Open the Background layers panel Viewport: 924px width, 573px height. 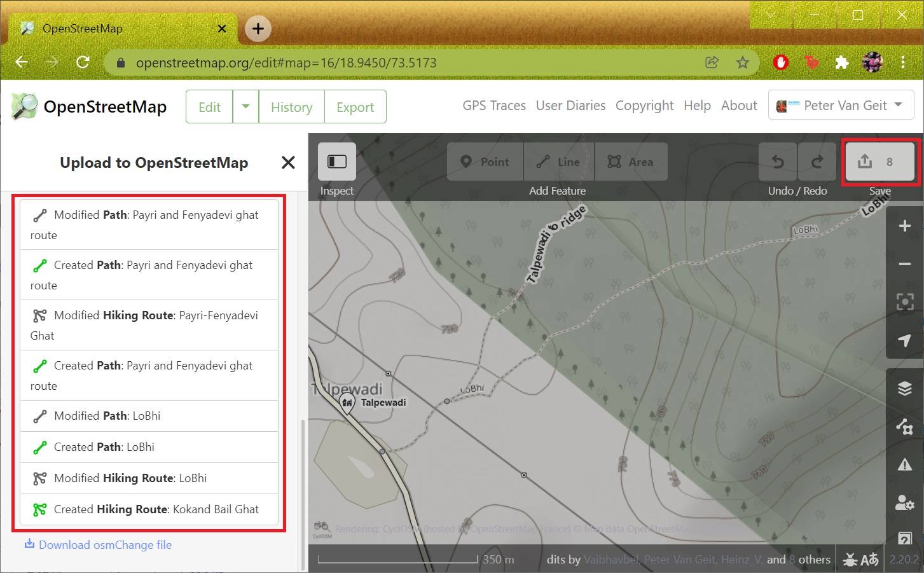904,388
